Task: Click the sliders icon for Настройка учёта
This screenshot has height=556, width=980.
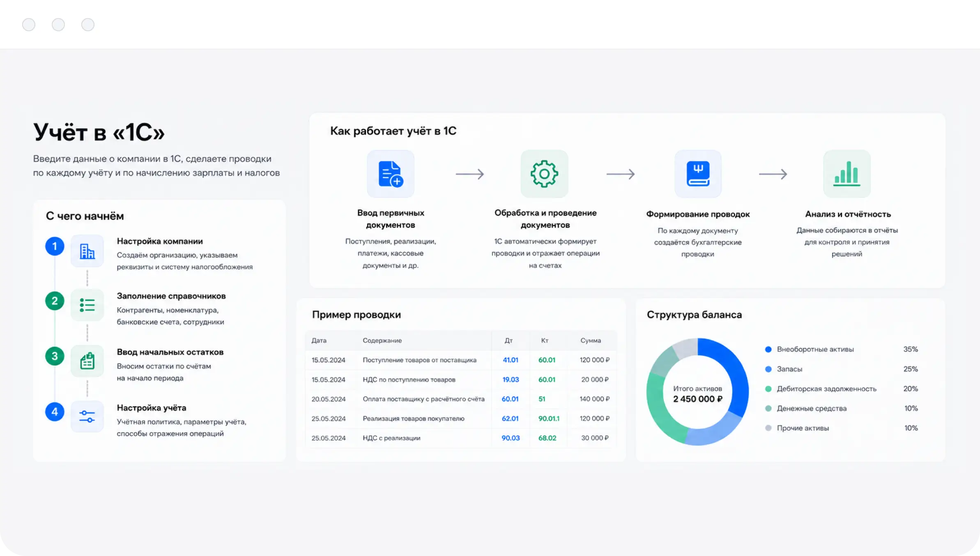Action: tap(87, 416)
